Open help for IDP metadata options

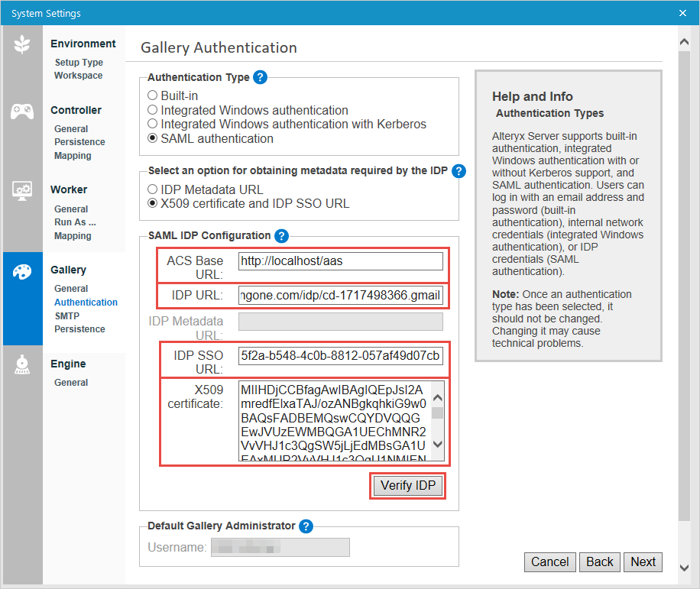tap(459, 171)
